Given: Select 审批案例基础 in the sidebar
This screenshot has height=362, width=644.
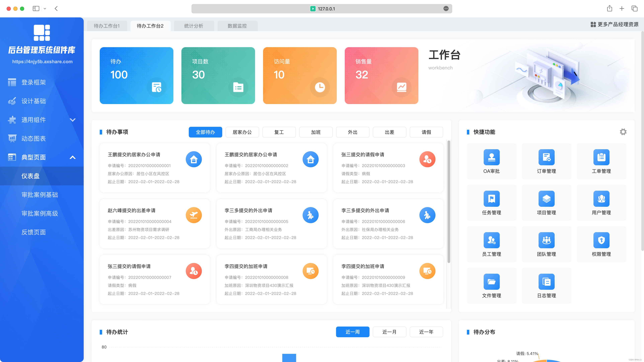Looking at the screenshot, I should pyautogui.click(x=42, y=195).
